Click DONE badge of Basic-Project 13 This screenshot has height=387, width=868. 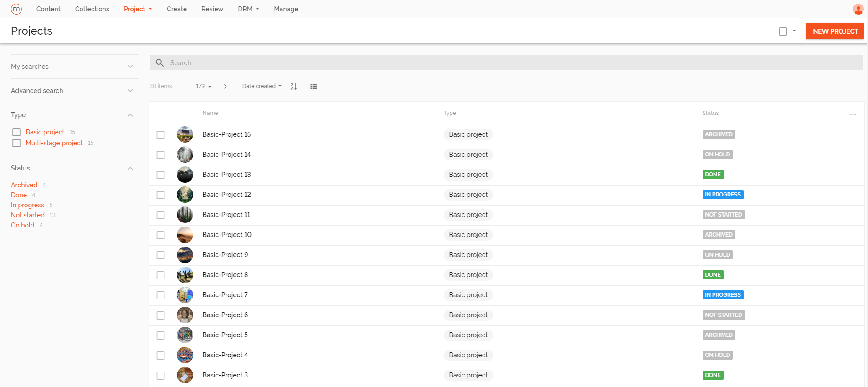[x=713, y=175]
